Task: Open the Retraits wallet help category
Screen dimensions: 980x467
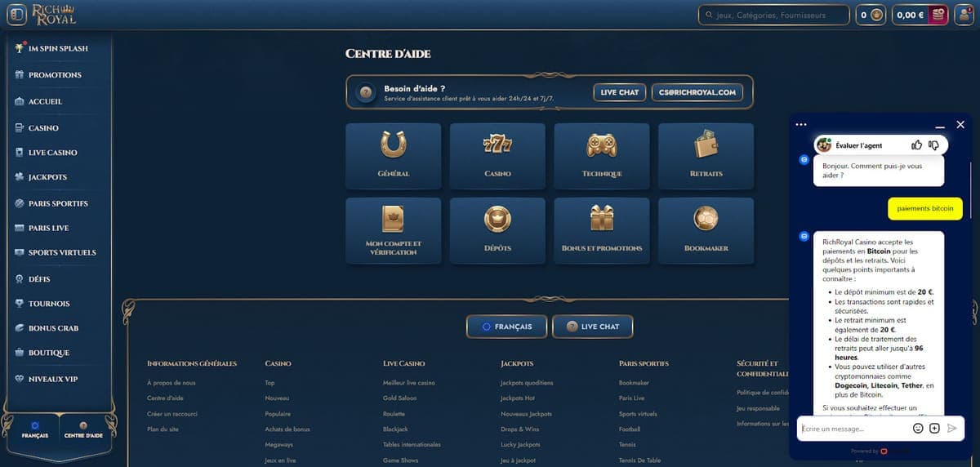Action: 706,156
